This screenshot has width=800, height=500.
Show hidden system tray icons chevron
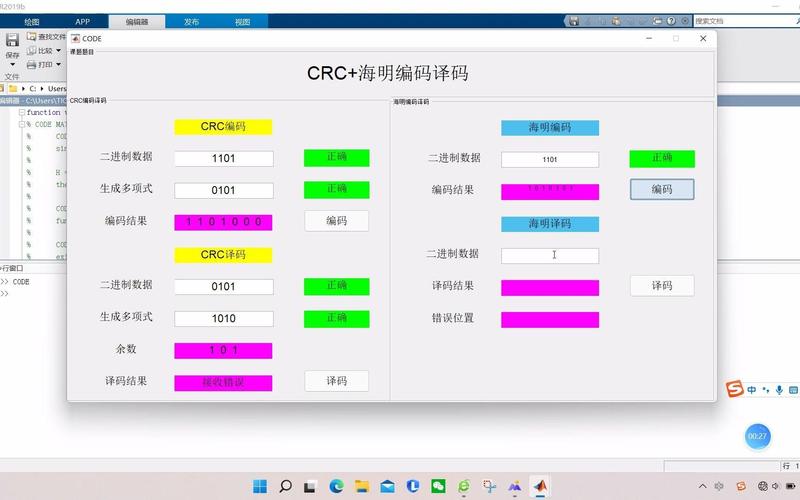pos(703,486)
